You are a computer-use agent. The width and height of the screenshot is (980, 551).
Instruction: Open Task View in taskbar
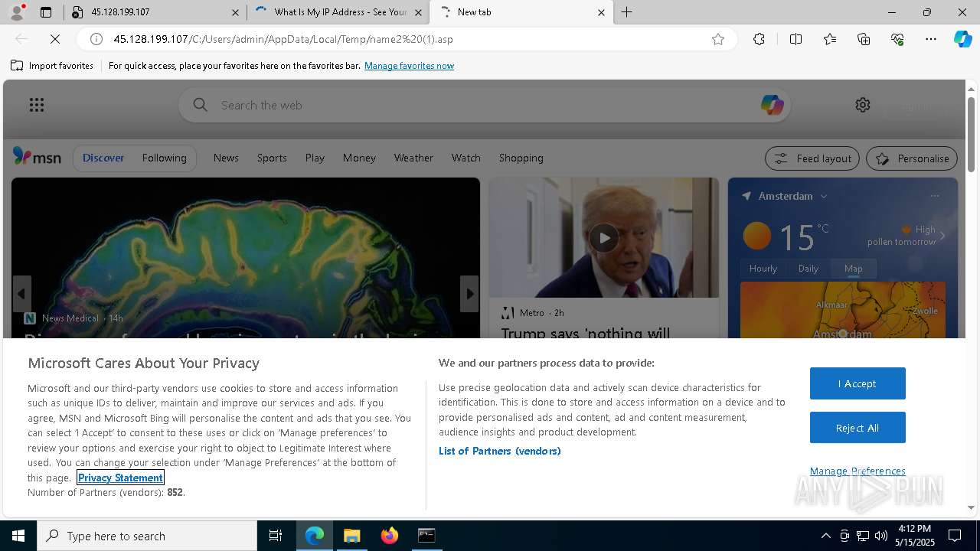[x=276, y=536]
